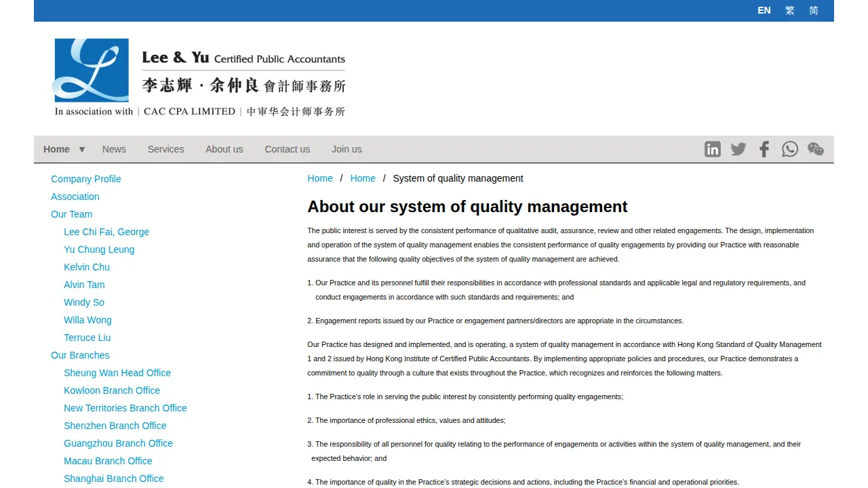
Task: View Willa Wong profile
Action: tap(87, 320)
